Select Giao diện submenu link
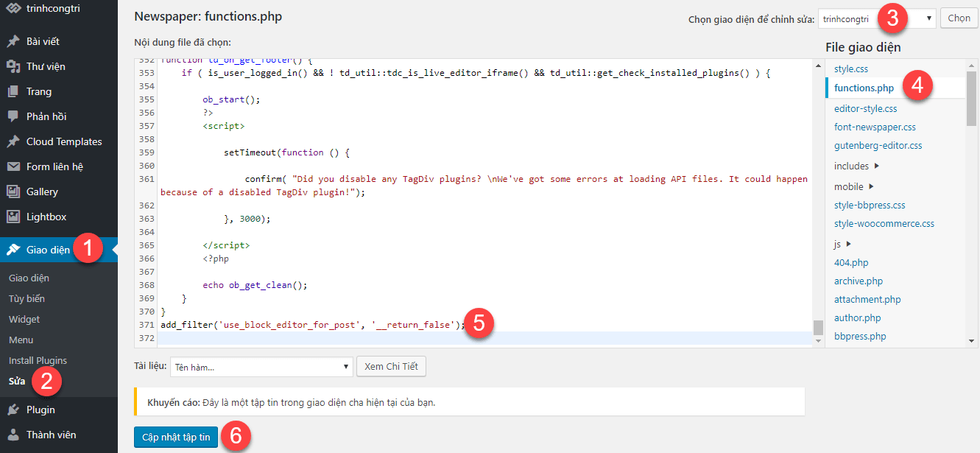 (x=29, y=278)
